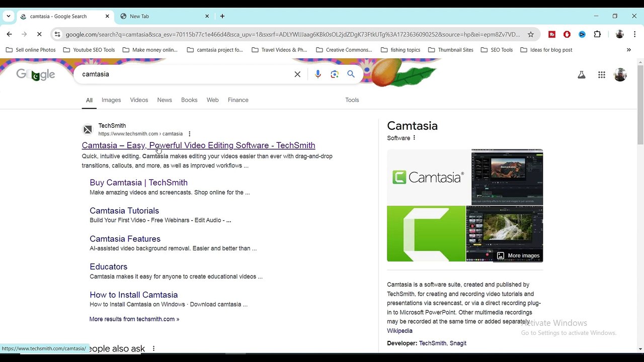Image resolution: width=644 pixels, height=362 pixels.
Task: Open Camtasia Features link
Action: click(125, 239)
